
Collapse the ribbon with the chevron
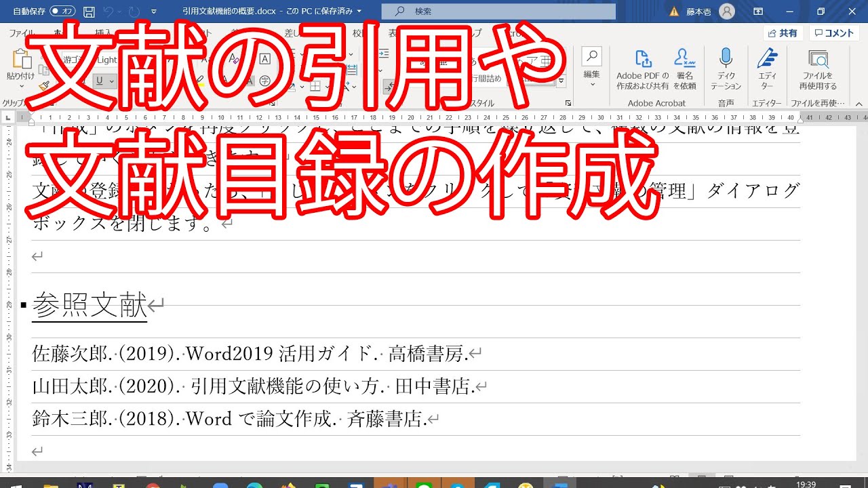[859, 104]
